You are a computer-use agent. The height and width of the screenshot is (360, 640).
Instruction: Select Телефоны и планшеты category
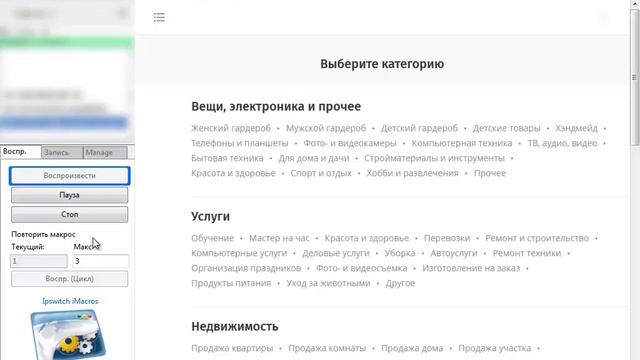click(240, 143)
